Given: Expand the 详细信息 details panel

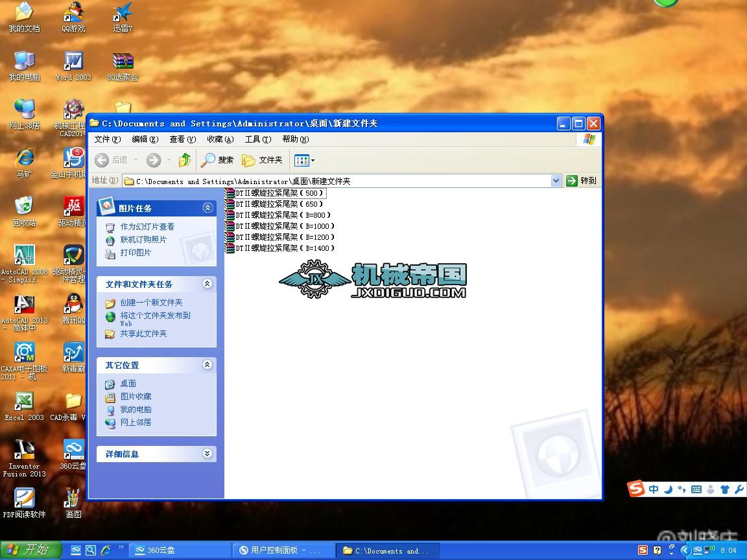Looking at the screenshot, I should (207, 454).
